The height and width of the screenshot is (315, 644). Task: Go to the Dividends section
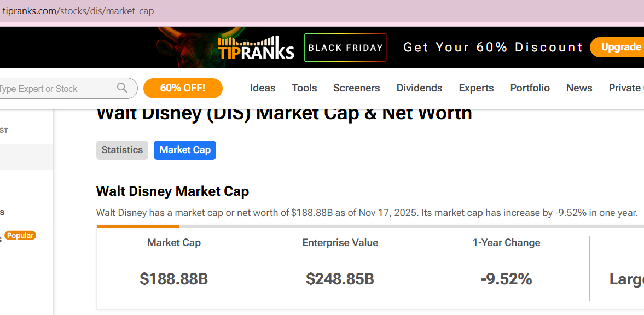419,88
